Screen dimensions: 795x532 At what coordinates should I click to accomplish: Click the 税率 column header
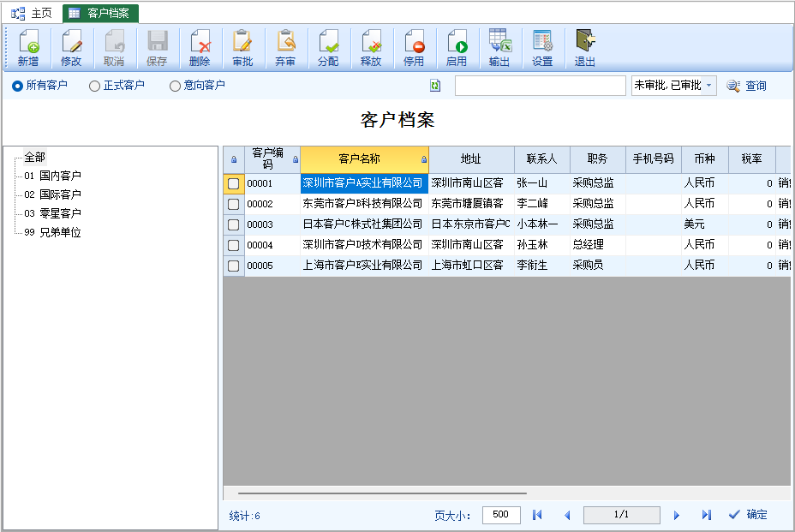[752, 159]
